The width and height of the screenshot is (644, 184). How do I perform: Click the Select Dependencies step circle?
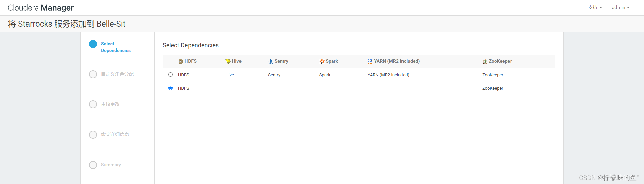93,44
